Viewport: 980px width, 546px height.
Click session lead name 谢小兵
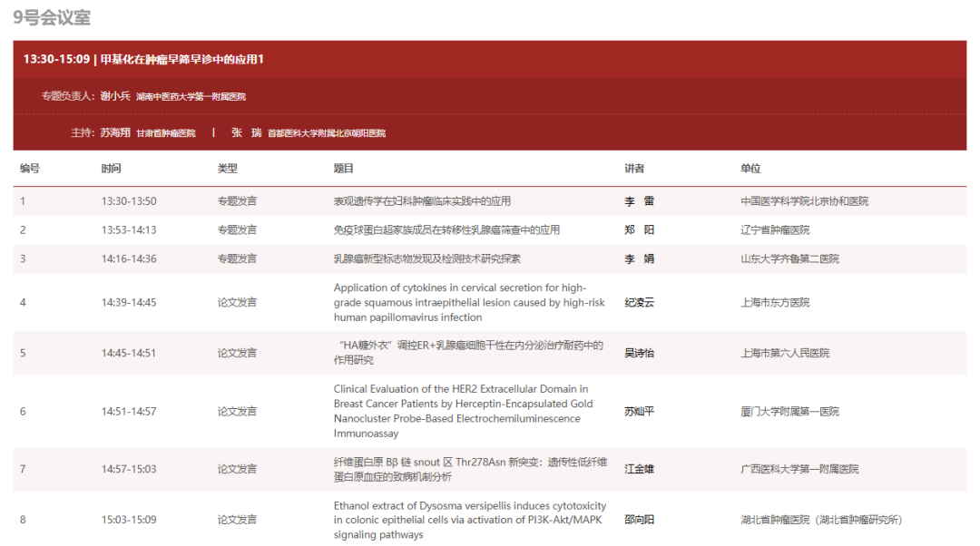[115, 96]
